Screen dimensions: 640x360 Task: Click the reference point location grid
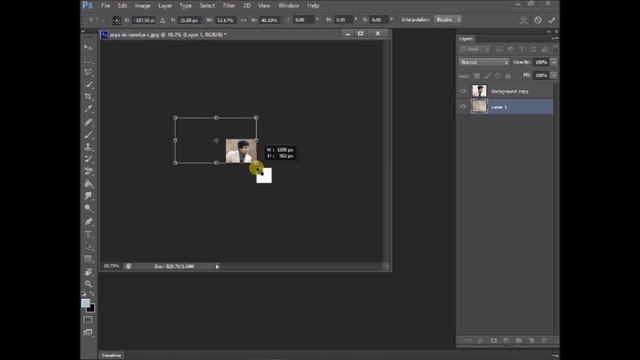[117, 20]
